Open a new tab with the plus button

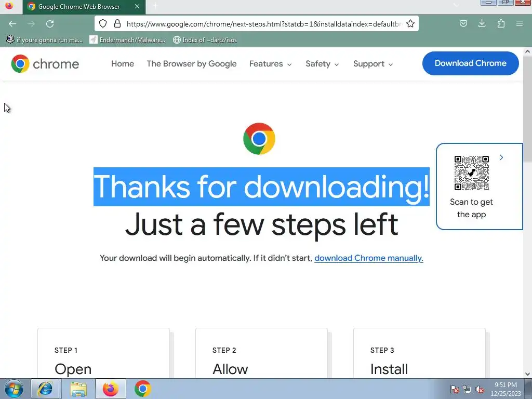tap(155, 6)
